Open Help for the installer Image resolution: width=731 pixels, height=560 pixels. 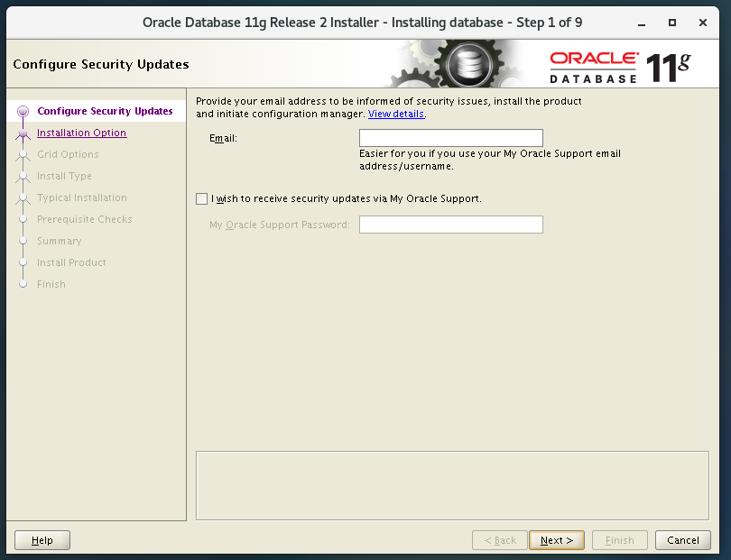tap(42, 540)
